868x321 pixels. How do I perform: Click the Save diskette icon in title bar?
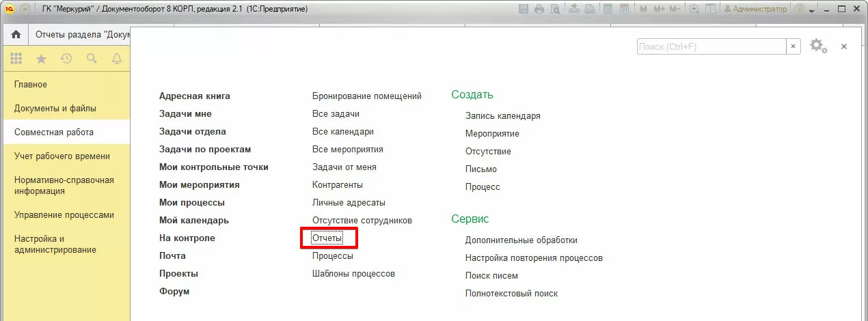[x=524, y=9]
